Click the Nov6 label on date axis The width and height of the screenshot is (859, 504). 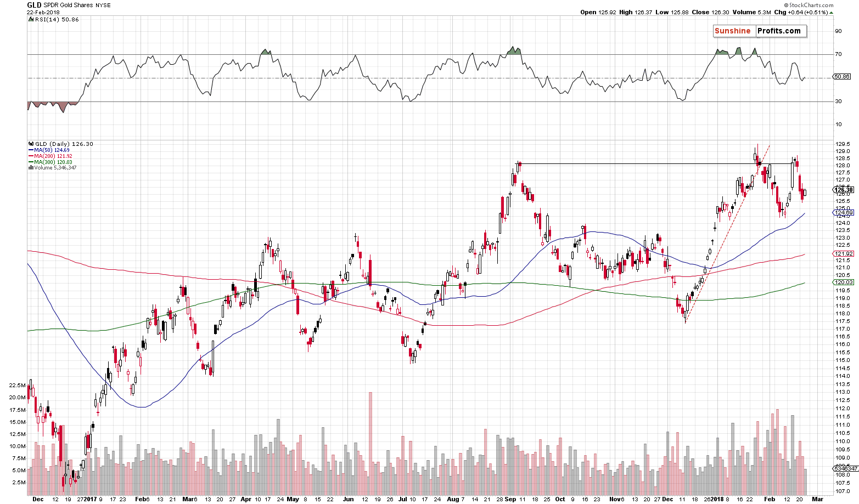click(617, 500)
